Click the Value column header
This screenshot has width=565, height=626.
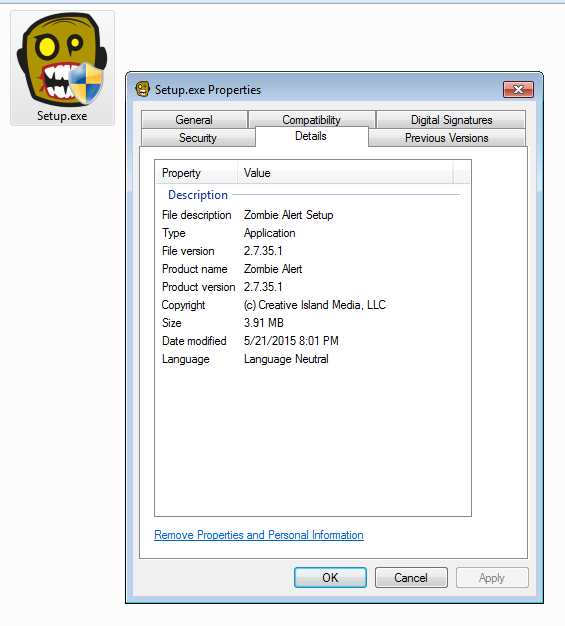(x=345, y=173)
